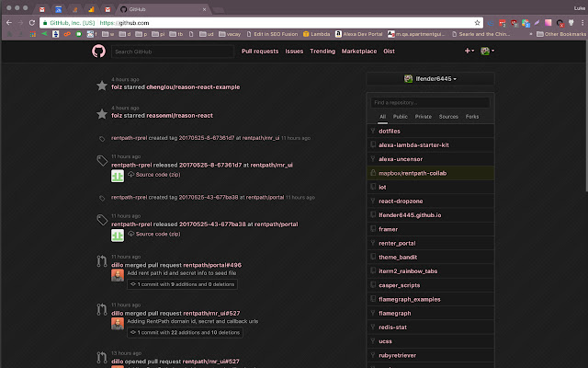Expand the lfender6445 account switcher
The width and height of the screenshot is (588, 368).
coord(430,78)
